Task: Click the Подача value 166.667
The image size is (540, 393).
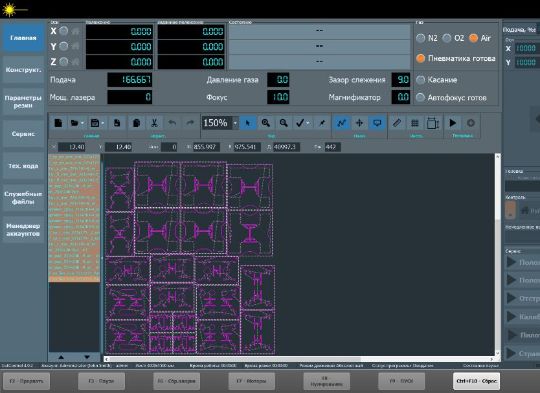Action: (x=129, y=80)
